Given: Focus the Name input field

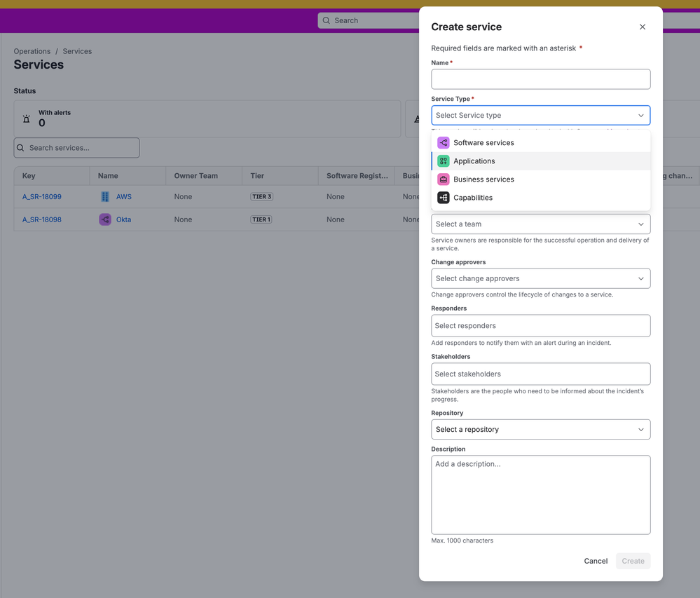Looking at the screenshot, I should pyautogui.click(x=540, y=79).
